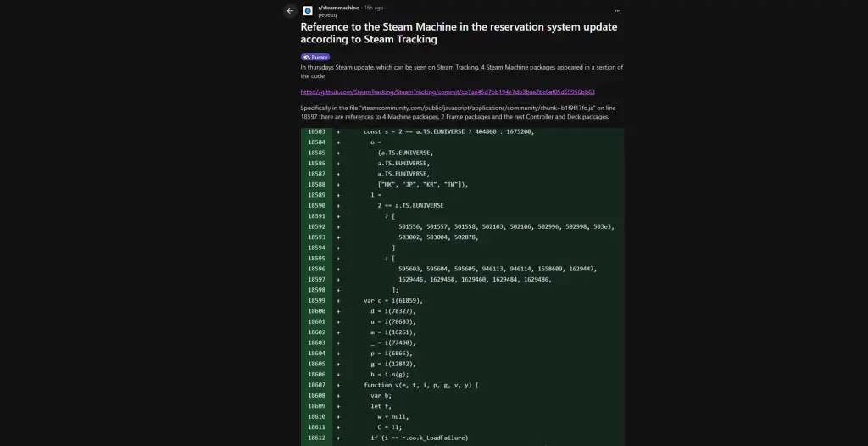Click the '["HK", "JP", "KR", "TW"]' code line
The height and width of the screenshot is (446, 868).
pos(423,185)
